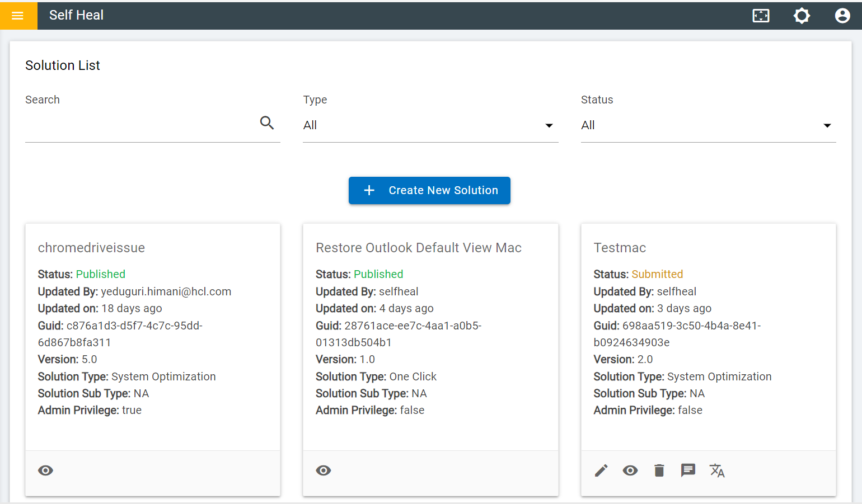Click the search magnifier icon

[x=267, y=123]
